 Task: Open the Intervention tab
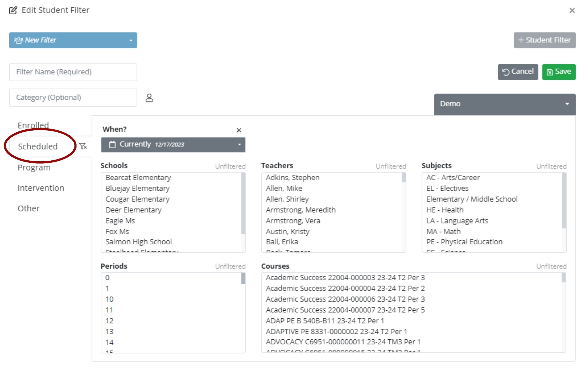tap(41, 188)
